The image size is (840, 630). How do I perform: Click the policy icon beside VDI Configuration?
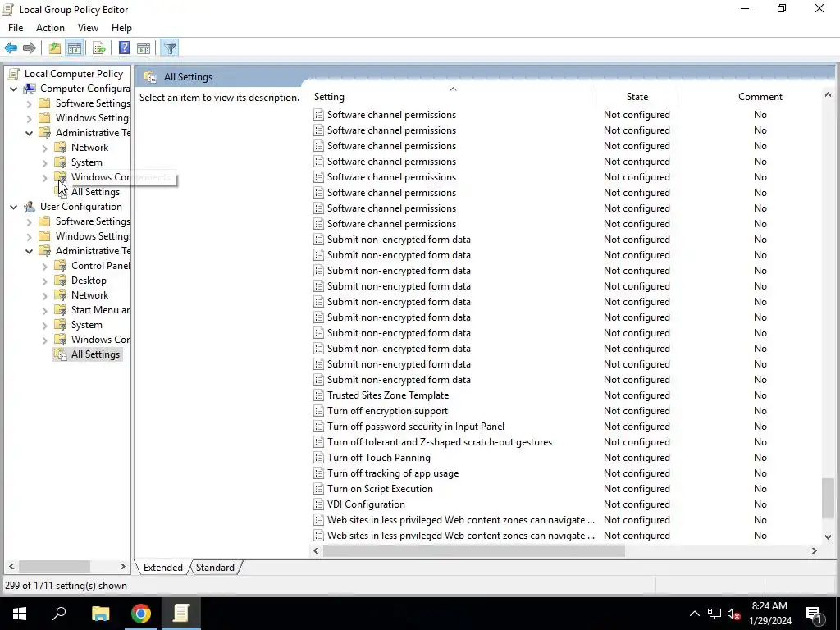[x=318, y=504]
